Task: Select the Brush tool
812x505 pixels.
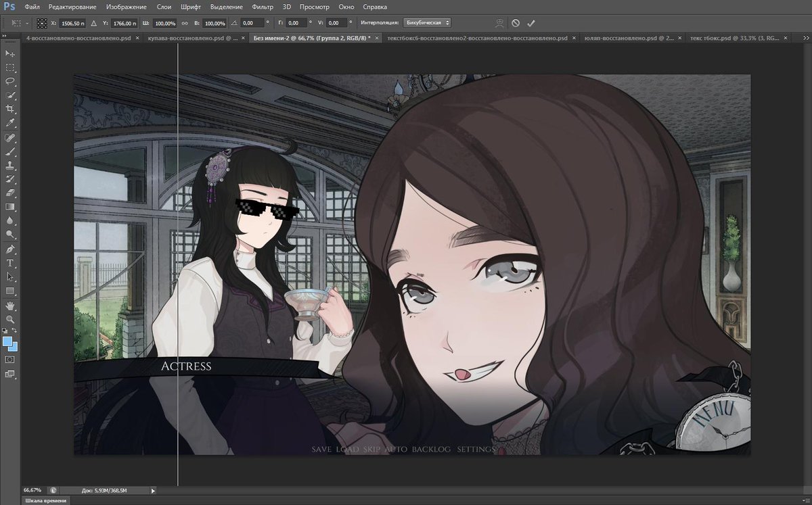Action: [x=10, y=152]
